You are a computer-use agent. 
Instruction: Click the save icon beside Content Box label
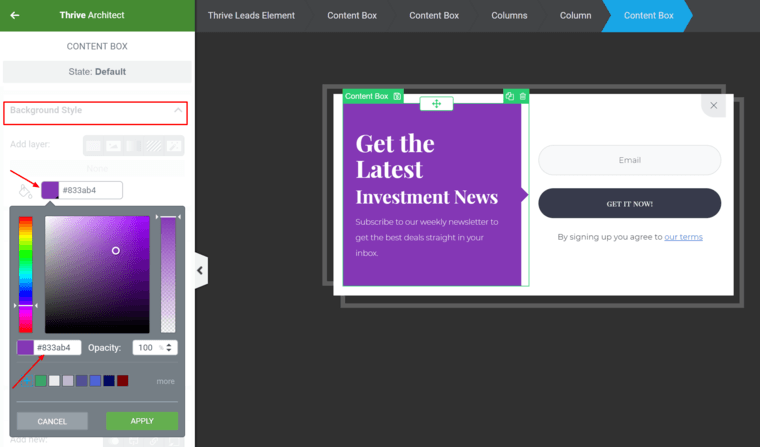[398, 96]
